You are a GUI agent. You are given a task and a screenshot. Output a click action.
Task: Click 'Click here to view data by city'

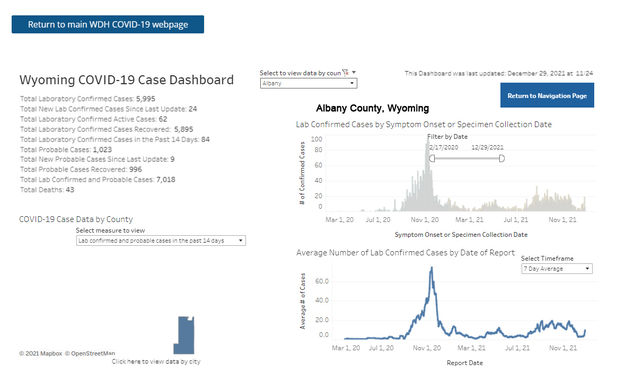pos(156,361)
